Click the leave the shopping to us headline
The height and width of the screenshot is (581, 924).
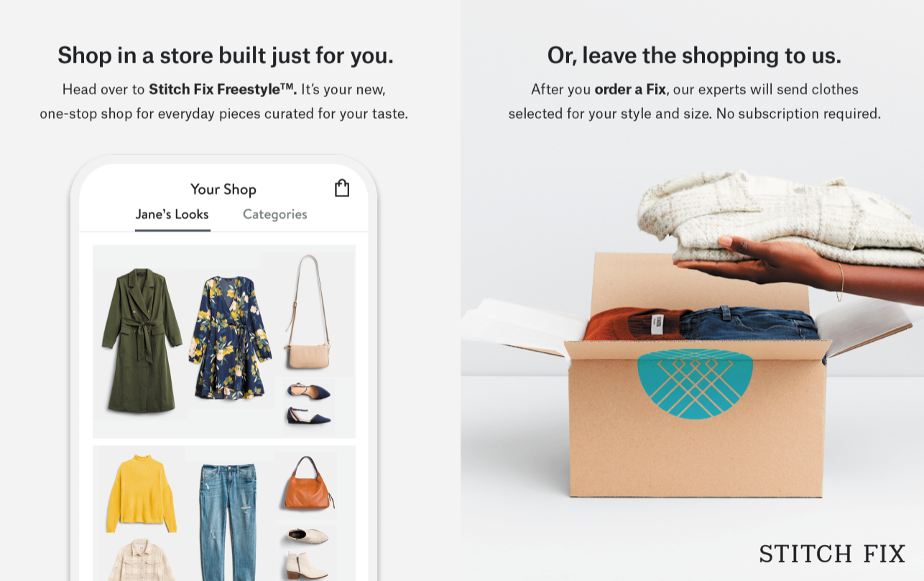pyautogui.click(x=694, y=55)
